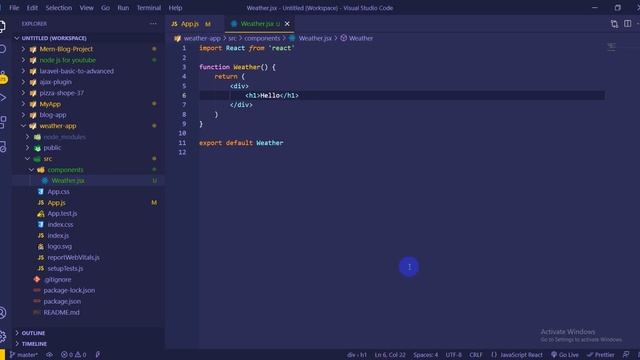Click Open Changes icon in editor toolbar
The image size is (640, 360).
click(x=614, y=24)
